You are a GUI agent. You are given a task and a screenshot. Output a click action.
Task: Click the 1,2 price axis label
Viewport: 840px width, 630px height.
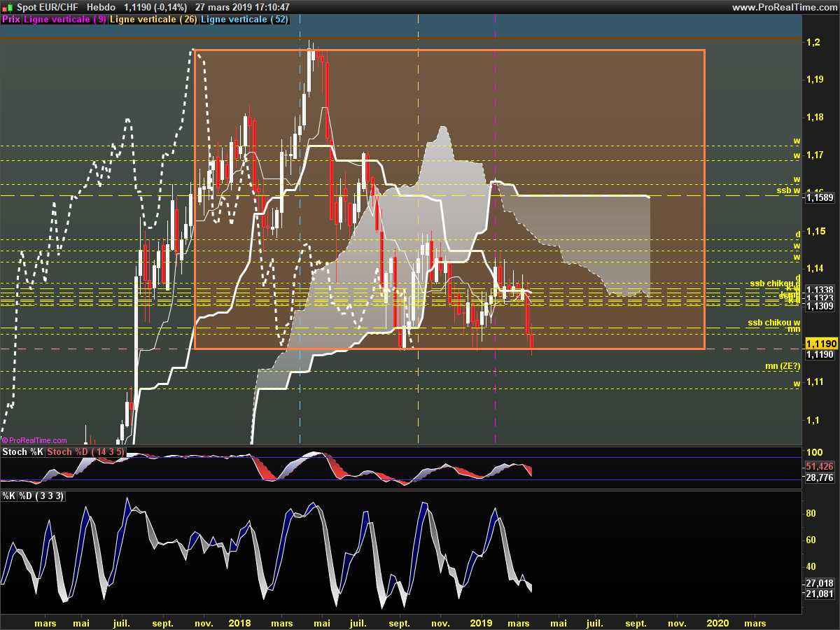pyautogui.click(x=812, y=43)
